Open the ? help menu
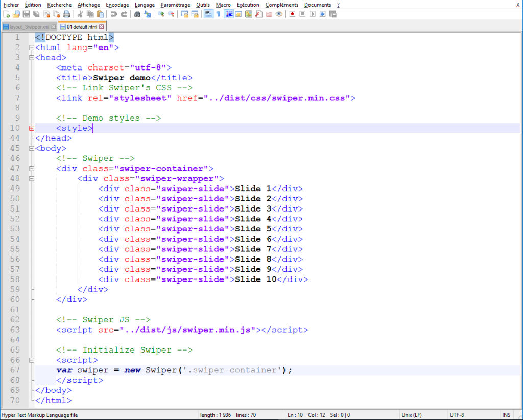 (338, 5)
